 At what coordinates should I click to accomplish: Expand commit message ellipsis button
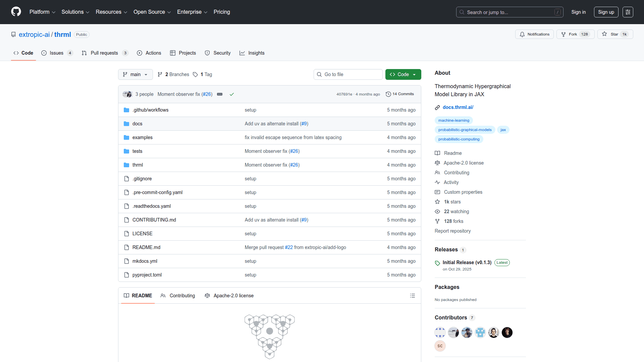[220, 94]
